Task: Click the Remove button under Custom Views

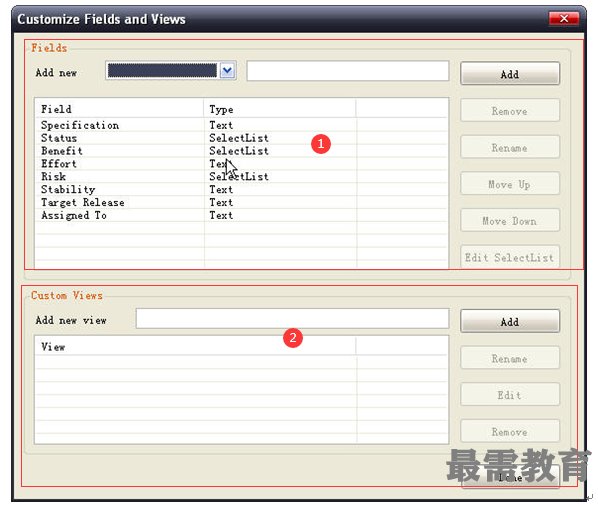Action: 510,431
